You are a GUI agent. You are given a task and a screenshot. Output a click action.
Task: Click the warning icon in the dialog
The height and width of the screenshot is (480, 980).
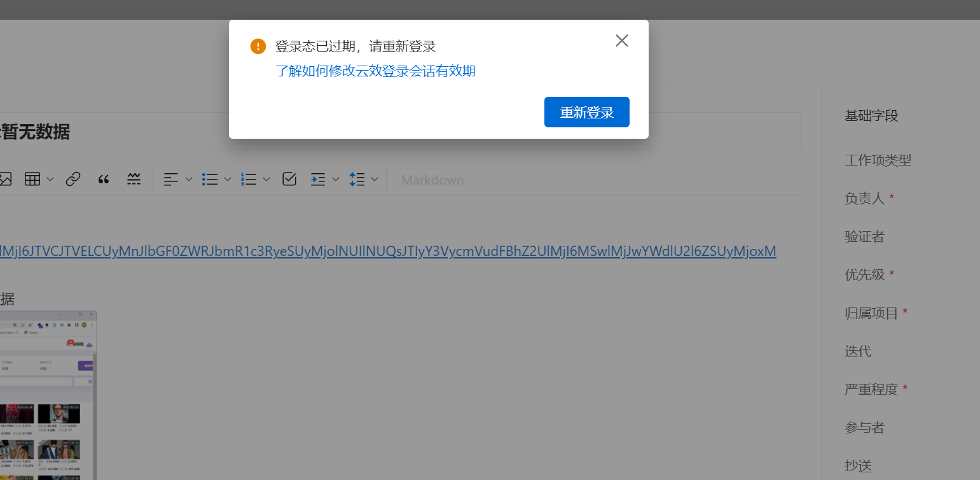(258, 46)
